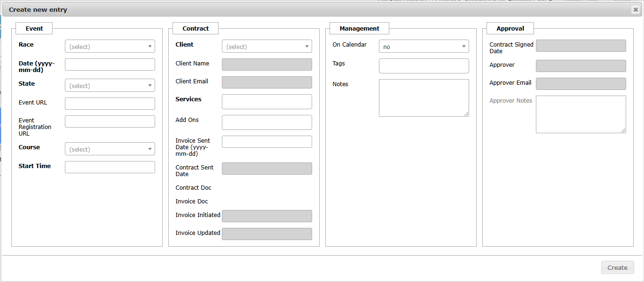
Task: Click the Approver Email field
Action: 581,84
